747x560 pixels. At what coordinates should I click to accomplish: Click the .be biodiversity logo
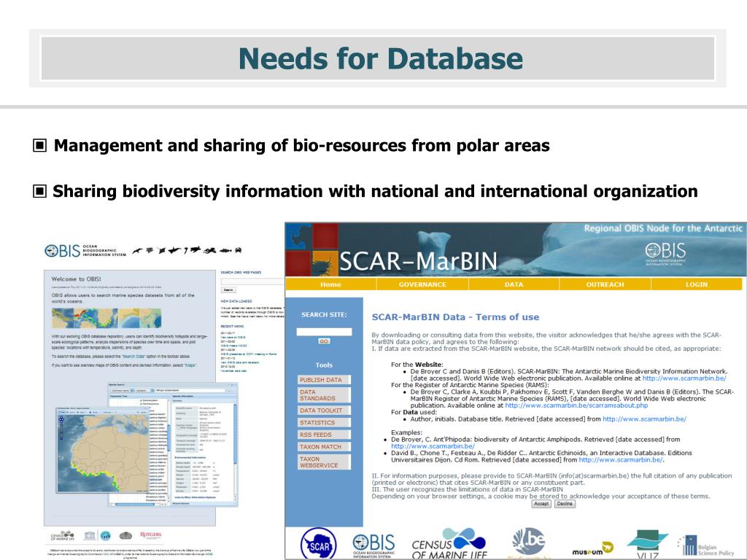pyautogui.click(x=529, y=542)
